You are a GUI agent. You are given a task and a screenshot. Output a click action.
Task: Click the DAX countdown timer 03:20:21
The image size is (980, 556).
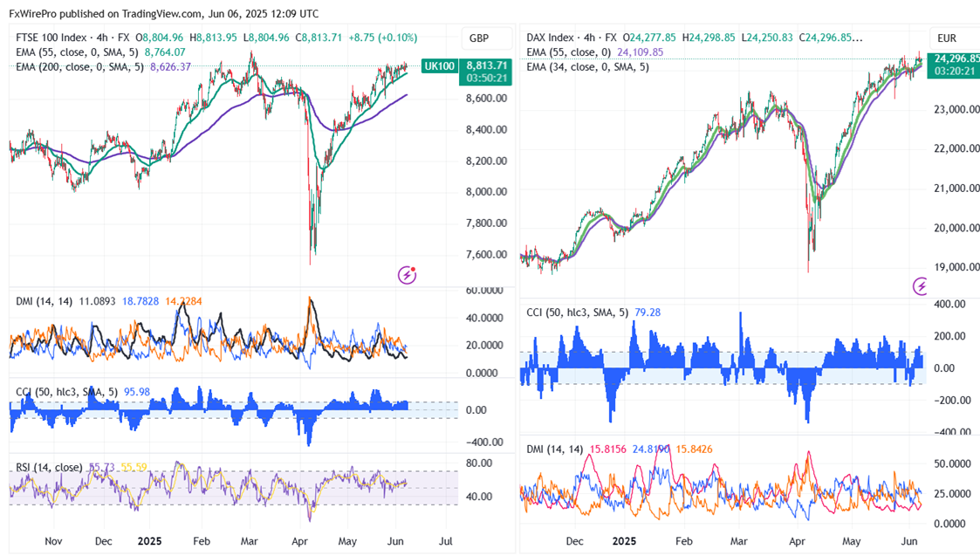coord(956,72)
